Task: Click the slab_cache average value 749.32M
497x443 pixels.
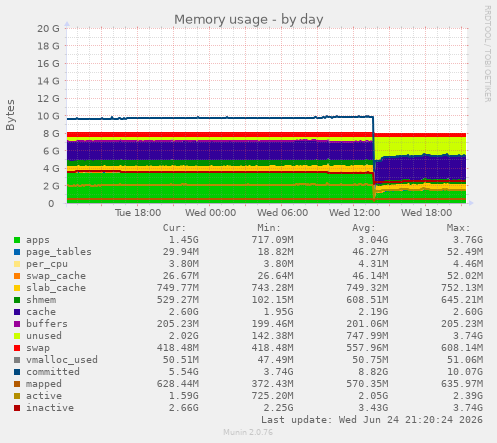Action: coord(367,288)
